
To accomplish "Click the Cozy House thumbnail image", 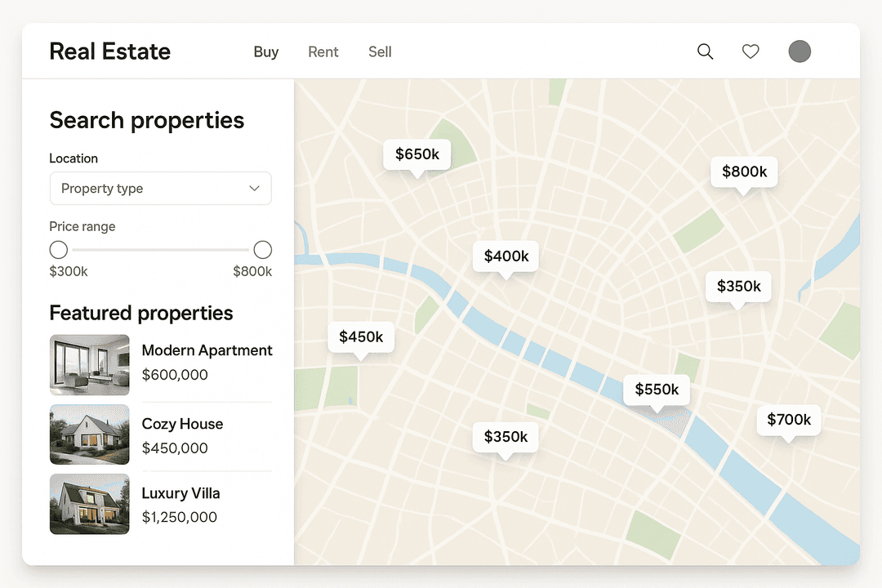I will [89, 434].
